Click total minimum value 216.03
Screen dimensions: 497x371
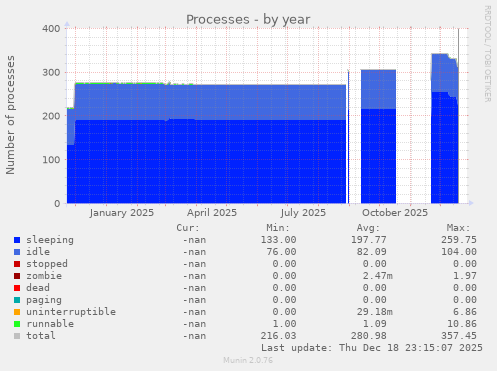[278, 336]
